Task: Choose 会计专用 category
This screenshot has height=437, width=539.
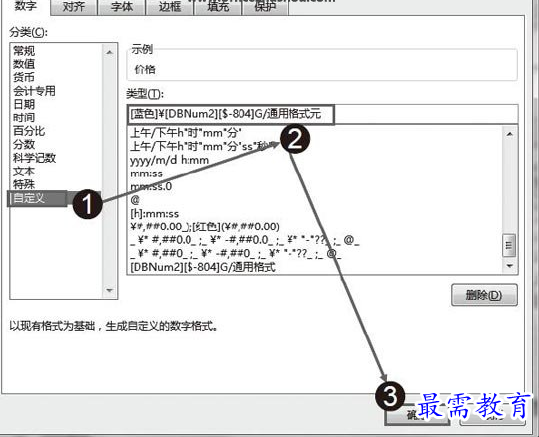Action: pyautogui.click(x=34, y=91)
